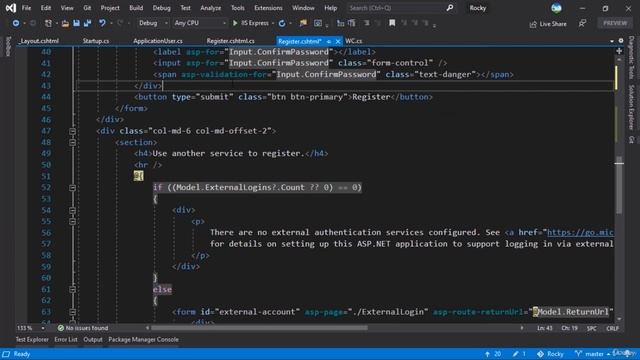Click the editor tab settings gear icon
640x360 pixels.
pyautogui.click(x=621, y=41)
